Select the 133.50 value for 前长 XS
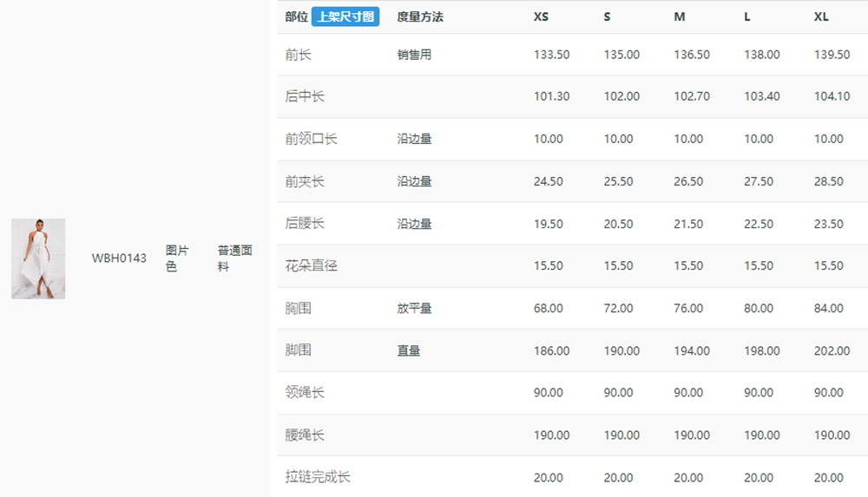The height and width of the screenshot is (497, 868). pos(551,55)
